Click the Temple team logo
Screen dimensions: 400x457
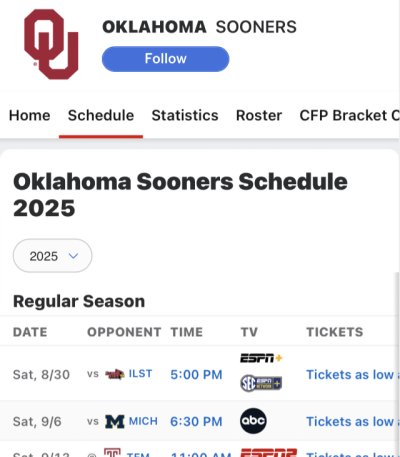pos(112,453)
